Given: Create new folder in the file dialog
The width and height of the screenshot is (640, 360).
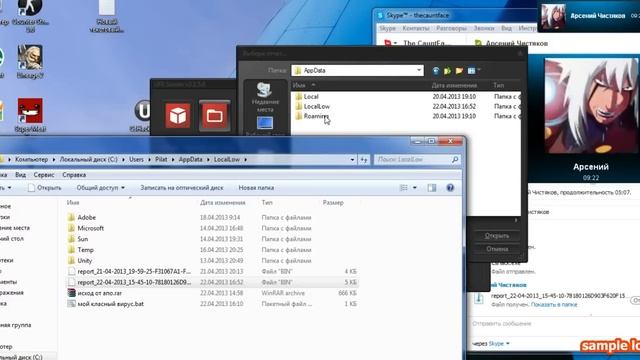Looking at the screenshot, I should pos(459,71).
